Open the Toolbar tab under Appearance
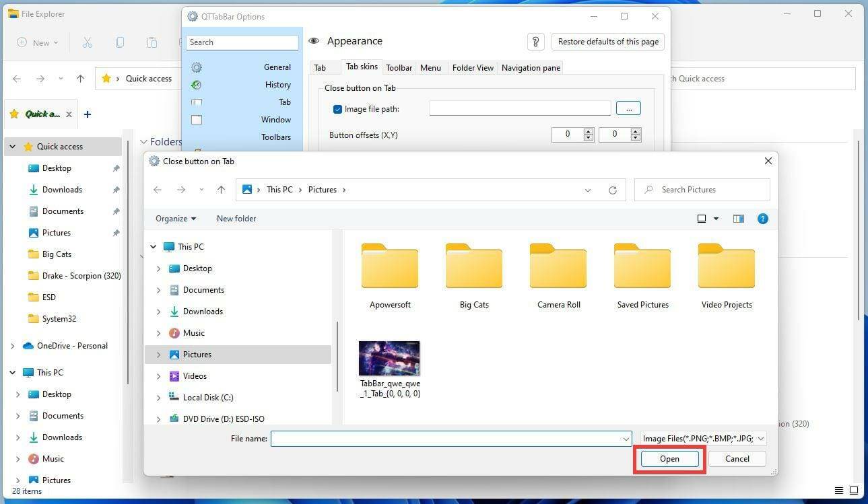This screenshot has width=868, height=504. tap(399, 67)
